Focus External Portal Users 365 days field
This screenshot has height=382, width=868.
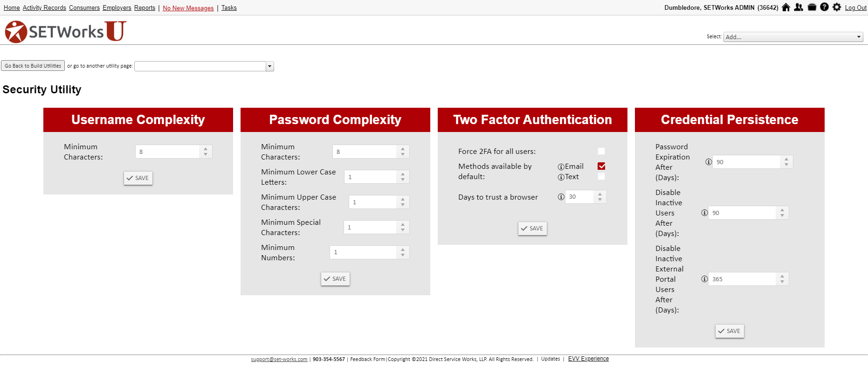click(x=743, y=279)
